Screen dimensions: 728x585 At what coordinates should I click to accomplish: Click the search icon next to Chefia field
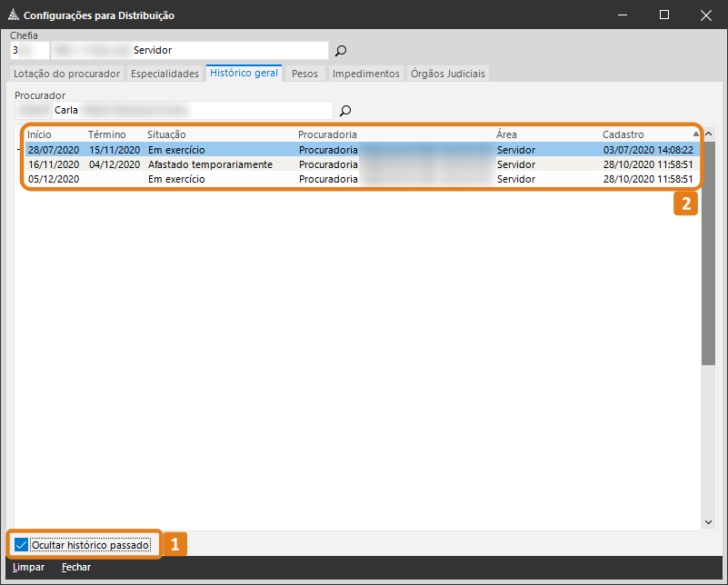pyautogui.click(x=341, y=51)
